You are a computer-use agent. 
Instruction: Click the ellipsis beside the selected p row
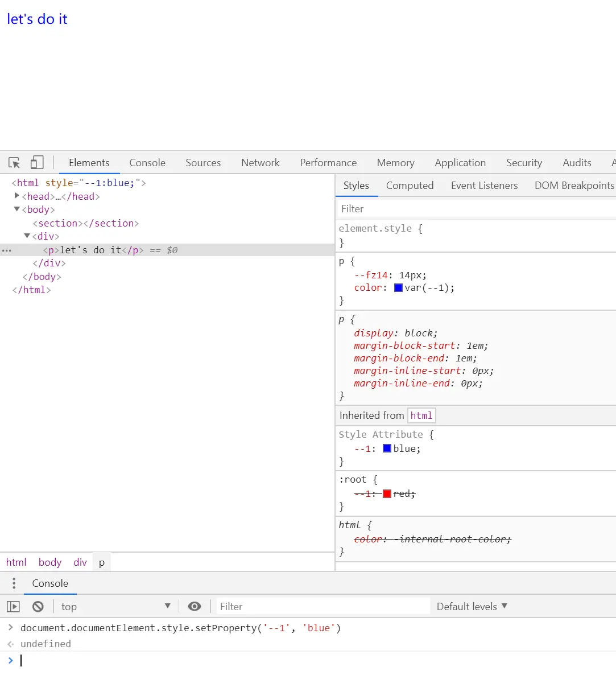(x=6, y=250)
